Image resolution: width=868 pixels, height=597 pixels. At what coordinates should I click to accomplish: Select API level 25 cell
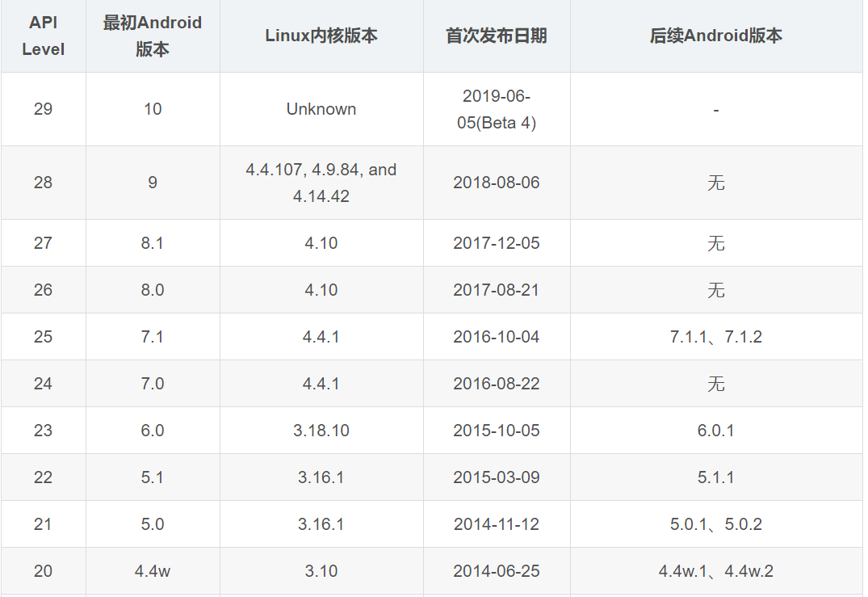43,337
